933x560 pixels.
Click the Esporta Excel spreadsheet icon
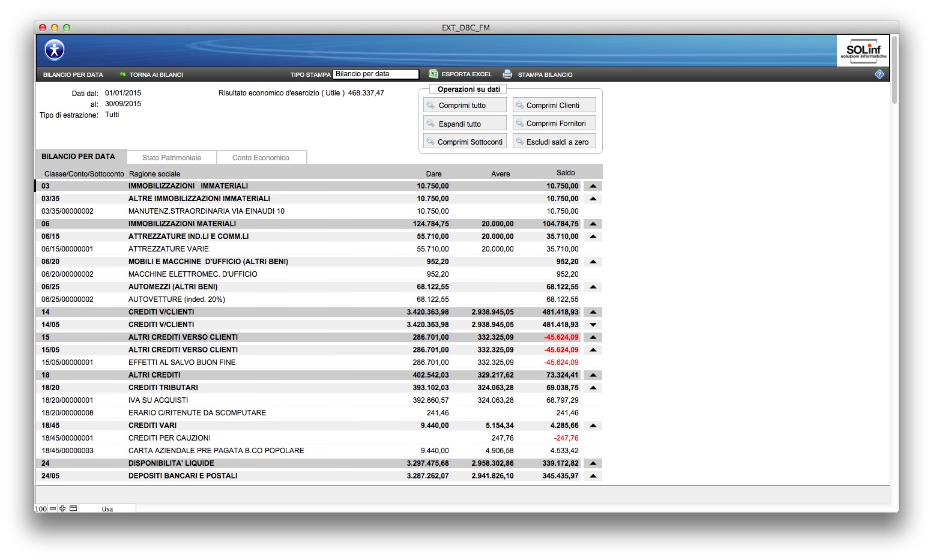pos(433,74)
